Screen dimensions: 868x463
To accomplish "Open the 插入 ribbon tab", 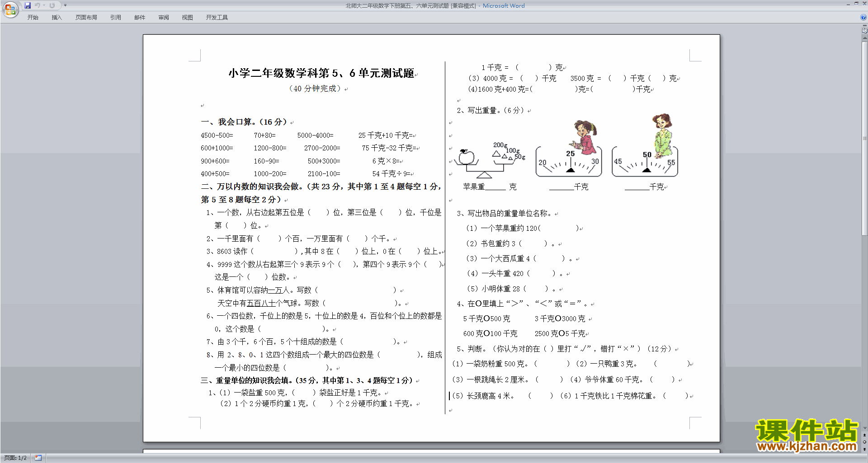I will pyautogui.click(x=57, y=18).
